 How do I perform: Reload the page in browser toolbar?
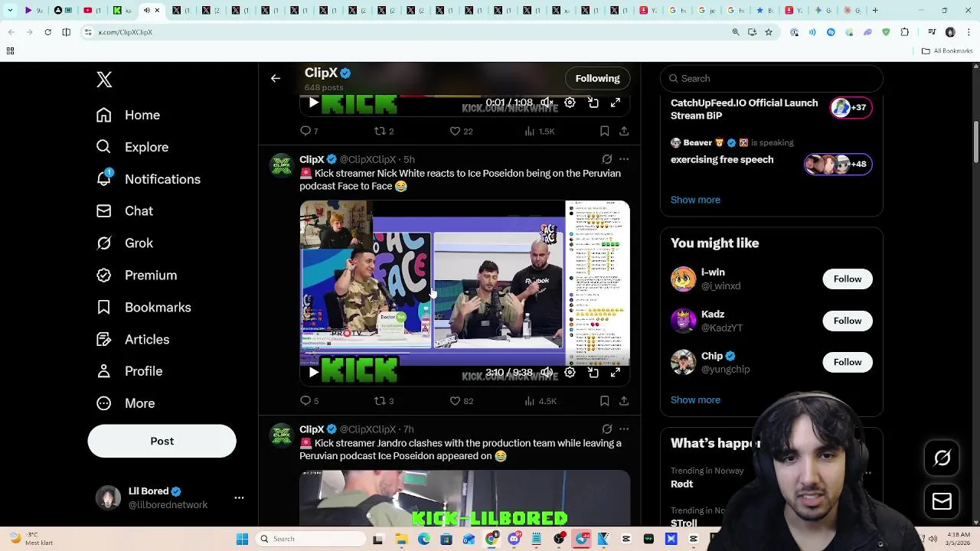(x=47, y=32)
